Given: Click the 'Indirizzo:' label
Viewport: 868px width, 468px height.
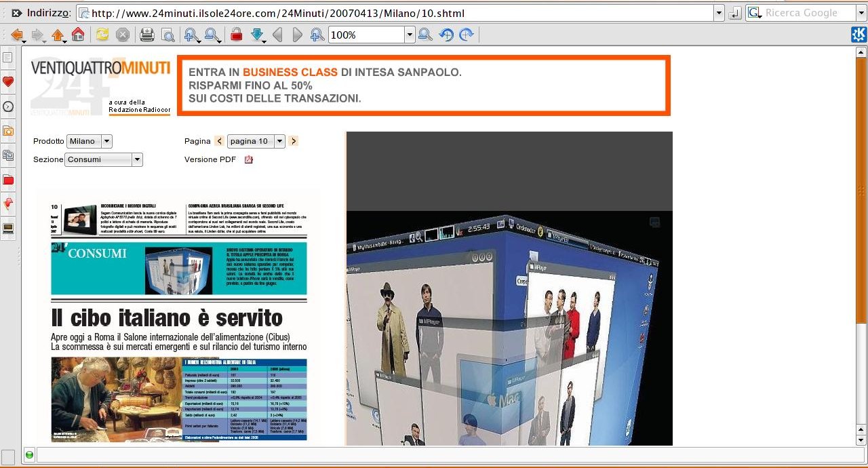Looking at the screenshot, I should pos(50,13).
